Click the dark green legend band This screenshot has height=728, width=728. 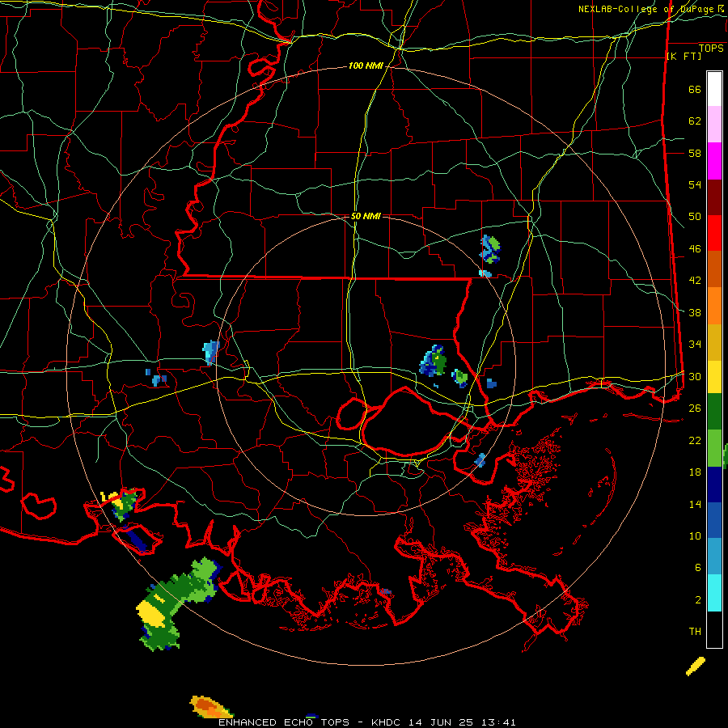pyautogui.click(x=714, y=412)
